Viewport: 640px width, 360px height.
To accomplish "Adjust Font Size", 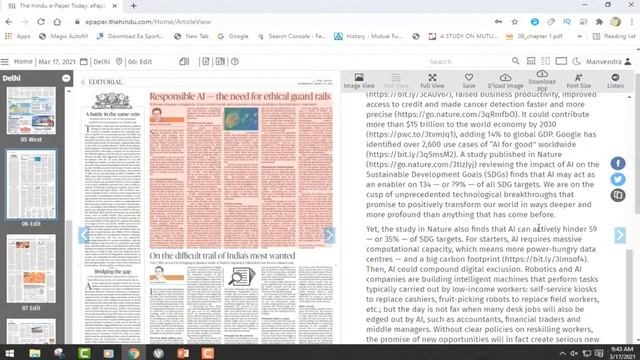I will click(x=578, y=81).
